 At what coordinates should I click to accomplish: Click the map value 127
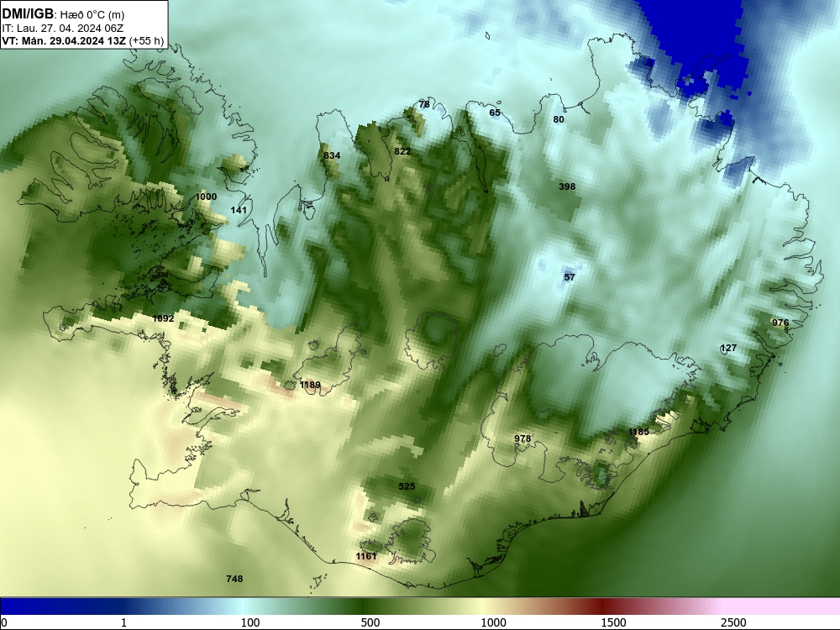728,349
